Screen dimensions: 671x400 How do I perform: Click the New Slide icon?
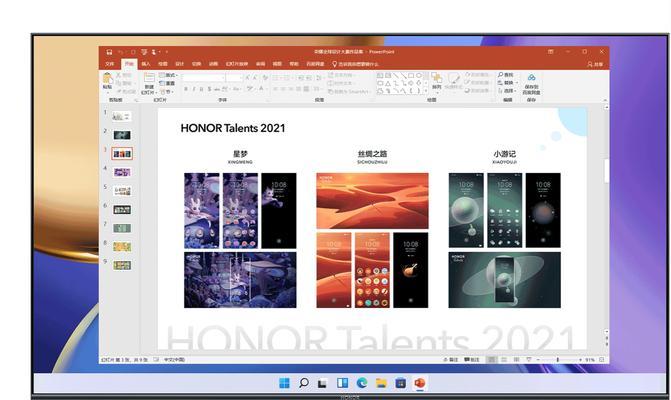pyautogui.click(x=149, y=77)
